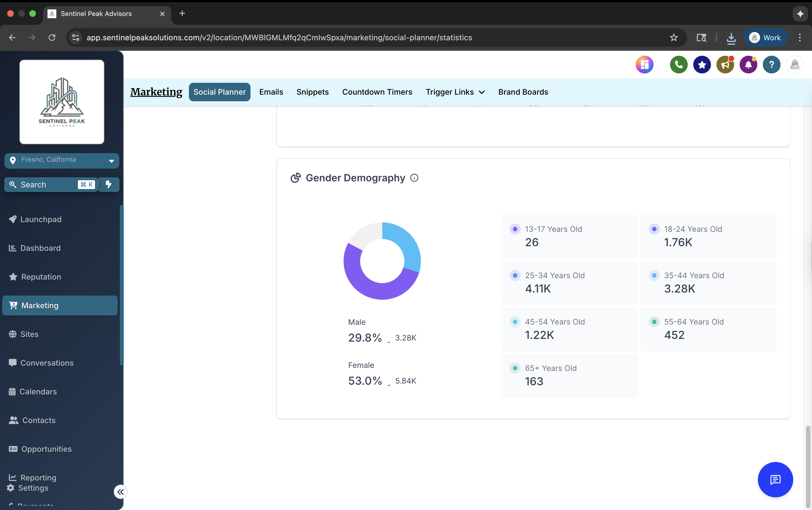Image resolution: width=812 pixels, height=510 pixels.
Task: Click the 25-34 Years Old card
Action: tap(569, 283)
